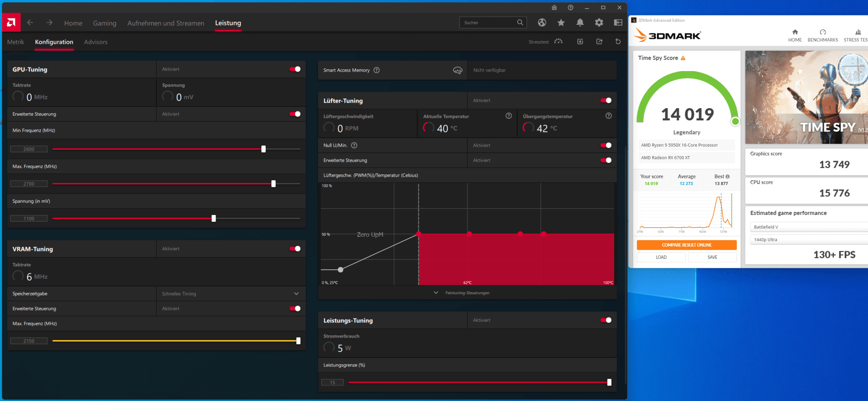Click the bug report icon in title bar
868x401 pixels.
554,8
